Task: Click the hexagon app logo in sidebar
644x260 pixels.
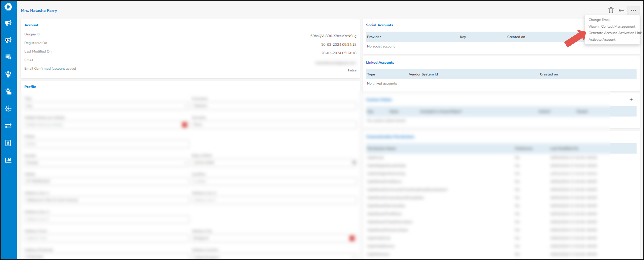Action: point(8,7)
